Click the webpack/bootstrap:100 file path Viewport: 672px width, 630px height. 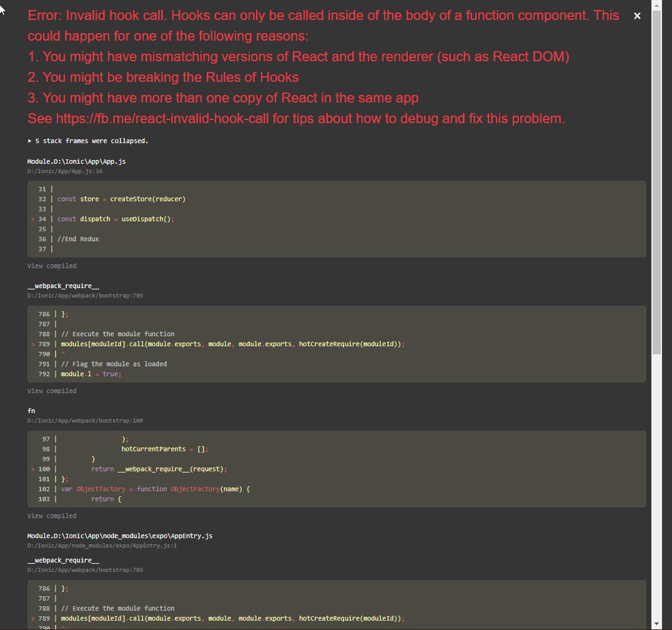coord(85,421)
